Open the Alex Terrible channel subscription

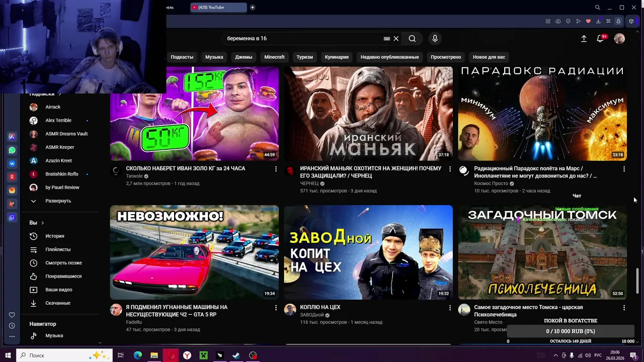(x=58, y=120)
